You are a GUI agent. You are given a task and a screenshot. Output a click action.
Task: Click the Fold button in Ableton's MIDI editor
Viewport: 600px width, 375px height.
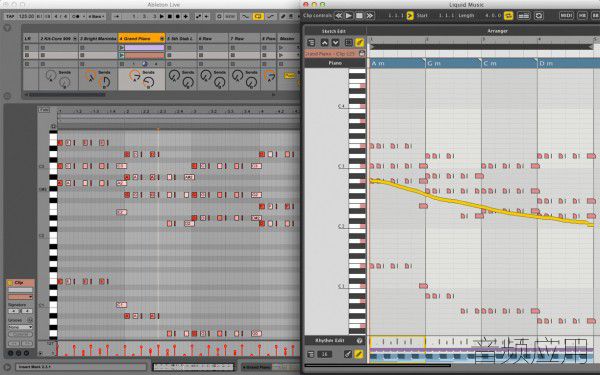pos(44,110)
